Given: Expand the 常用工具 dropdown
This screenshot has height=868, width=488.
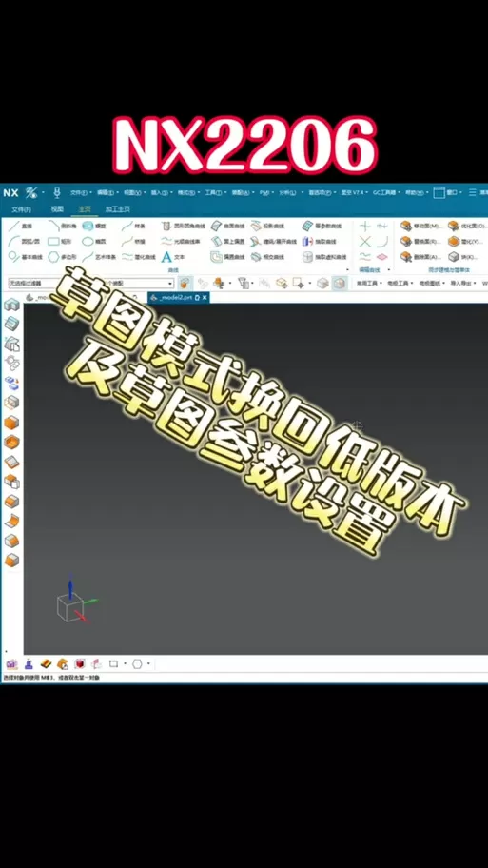Looking at the screenshot, I should [368, 283].
